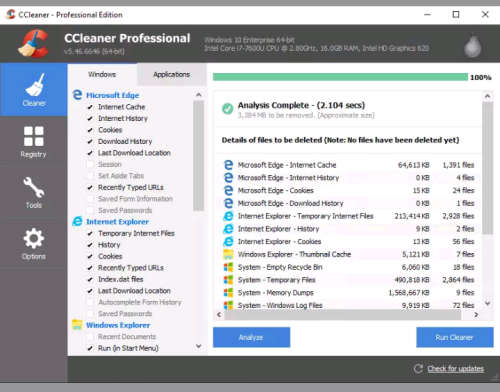Click Edge icon beside Internet Cache result
The width and height of the screenshot is (500, 392).
coord(228,165)
